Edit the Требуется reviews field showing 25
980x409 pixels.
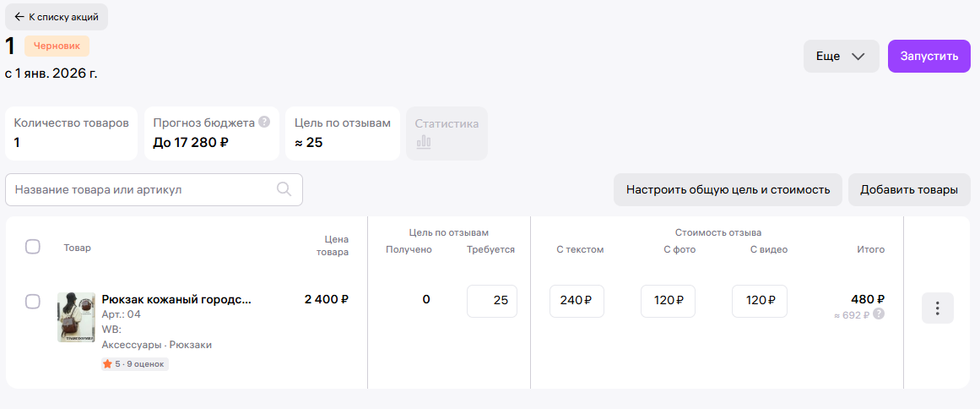[492, 302]
